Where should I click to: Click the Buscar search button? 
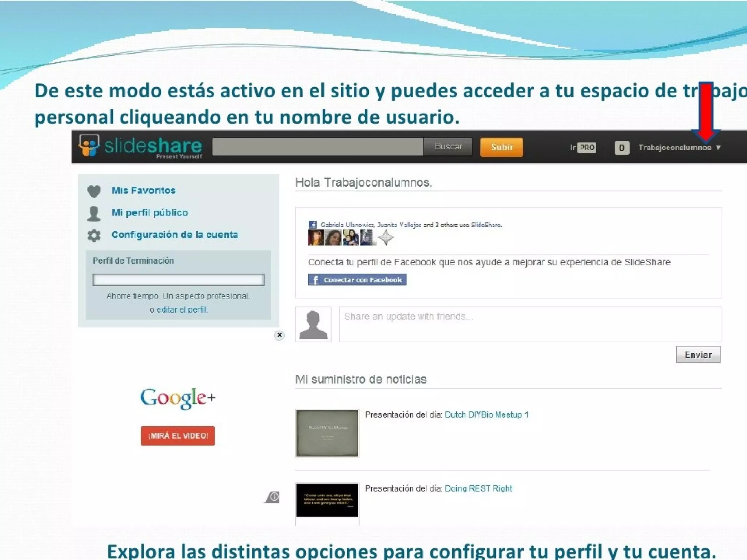coord(448,147)
